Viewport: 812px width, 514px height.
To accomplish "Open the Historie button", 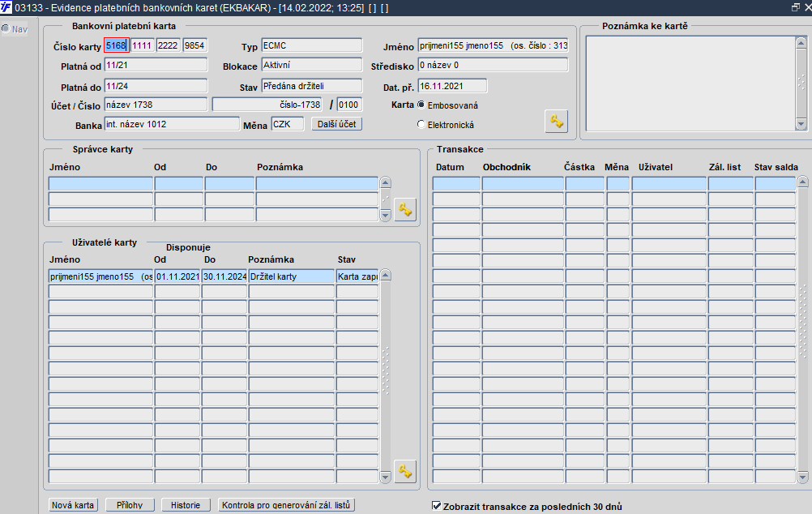I will (186, 504).
